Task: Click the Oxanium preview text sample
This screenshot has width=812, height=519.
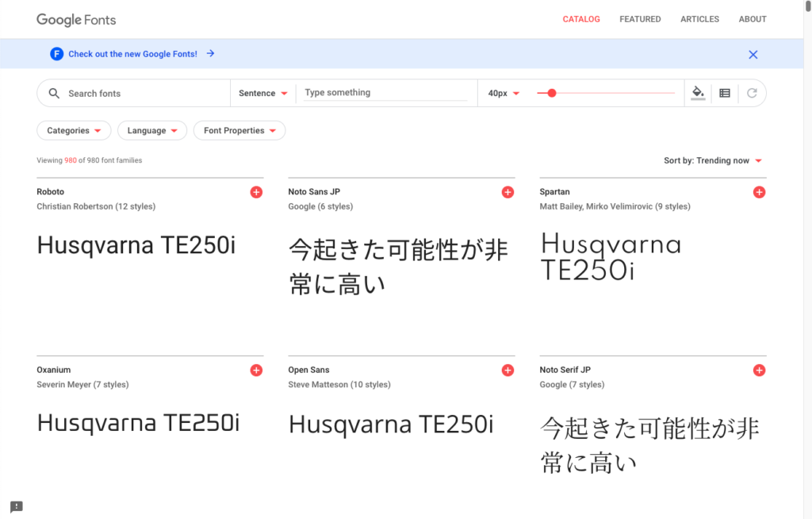Action: 138,423
